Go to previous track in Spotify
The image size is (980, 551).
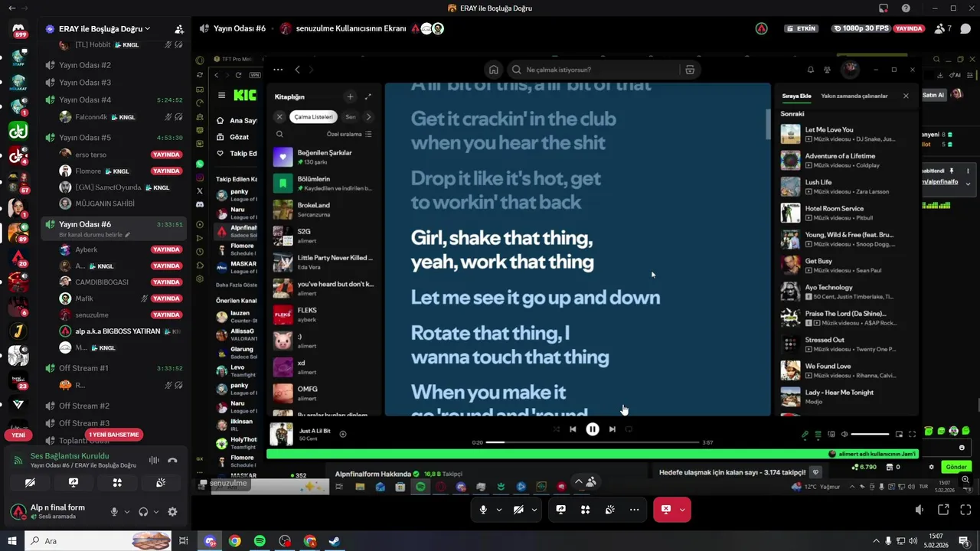(x=573, y=429)
